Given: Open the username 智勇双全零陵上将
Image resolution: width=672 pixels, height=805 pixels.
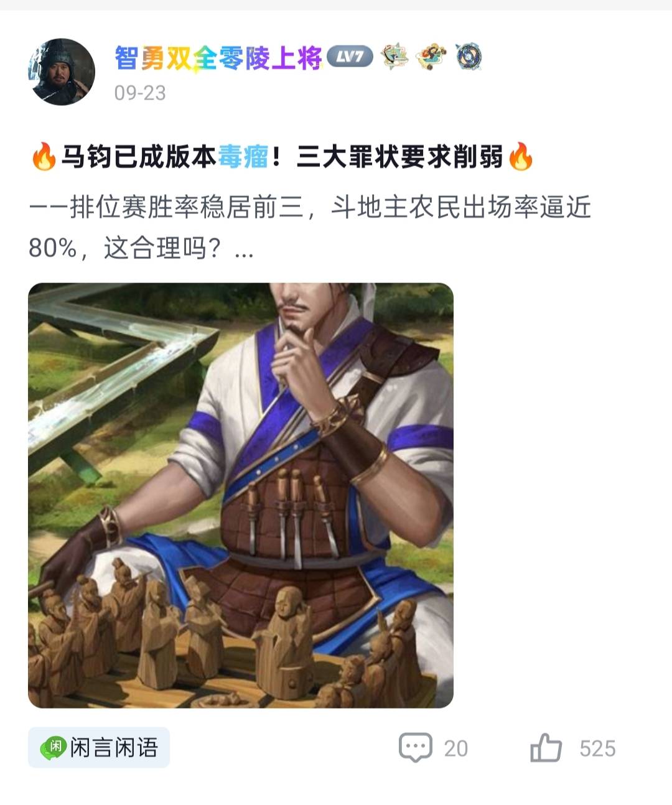Looking at the screenshot, I should coord(218,58).
